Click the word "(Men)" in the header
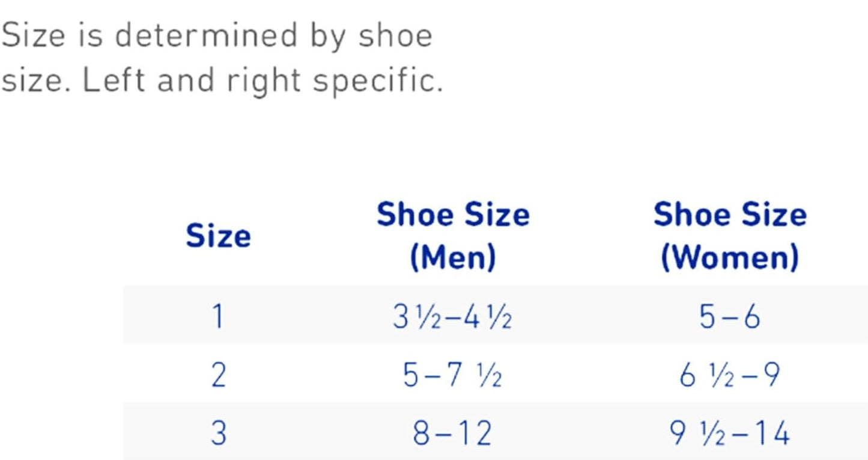The width and height of the screenshot is (868, 460). [x=453, y=258]
